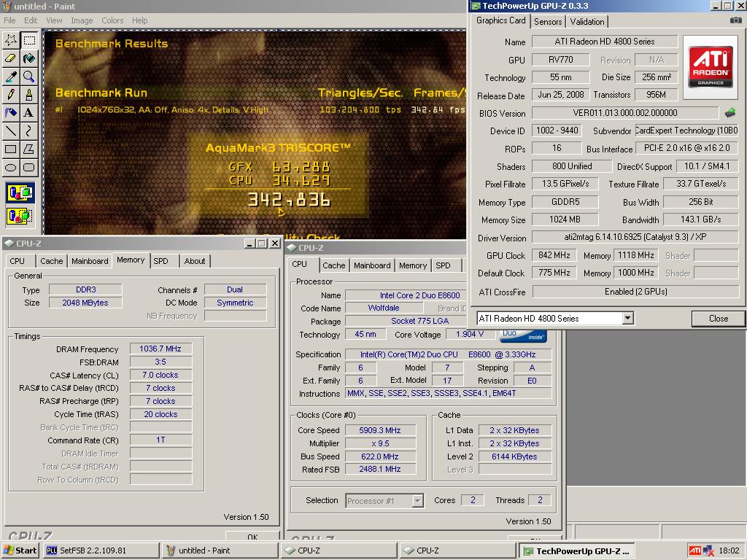Click the Bus Speed value 622.0 MHz
The width and height of the screenshot is (747, 560).
coord(379,456)
